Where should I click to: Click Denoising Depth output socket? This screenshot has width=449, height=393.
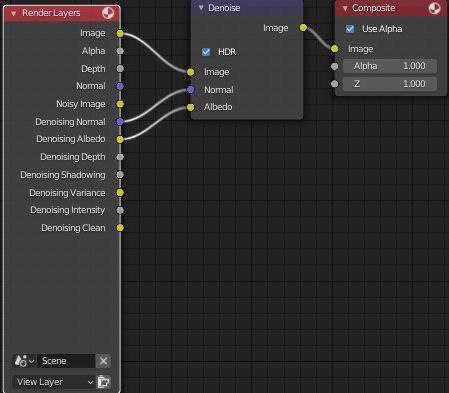(120, 157)
